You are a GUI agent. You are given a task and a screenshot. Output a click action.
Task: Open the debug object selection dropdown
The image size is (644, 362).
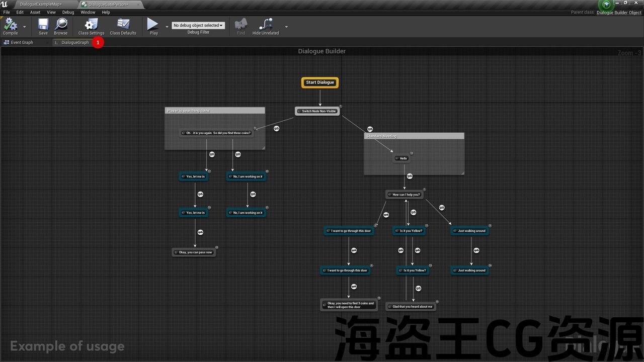[198, 25]
